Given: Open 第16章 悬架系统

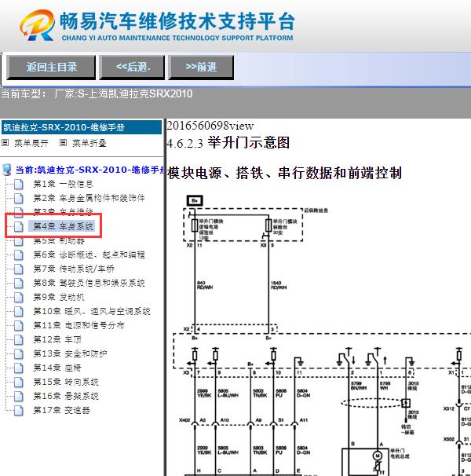Looking at the screenshot, I should point(66,396).
